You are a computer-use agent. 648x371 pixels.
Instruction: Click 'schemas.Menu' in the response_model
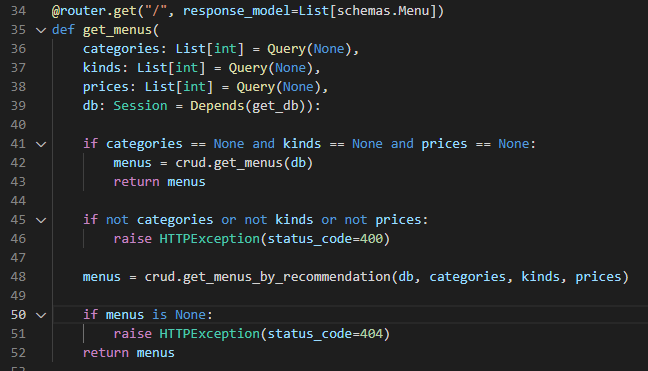point(384,11)
